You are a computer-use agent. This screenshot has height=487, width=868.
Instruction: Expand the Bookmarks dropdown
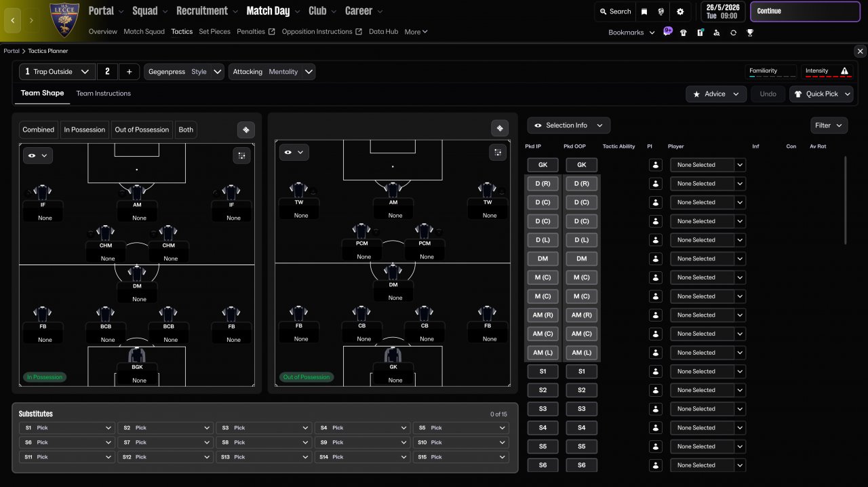631,33
